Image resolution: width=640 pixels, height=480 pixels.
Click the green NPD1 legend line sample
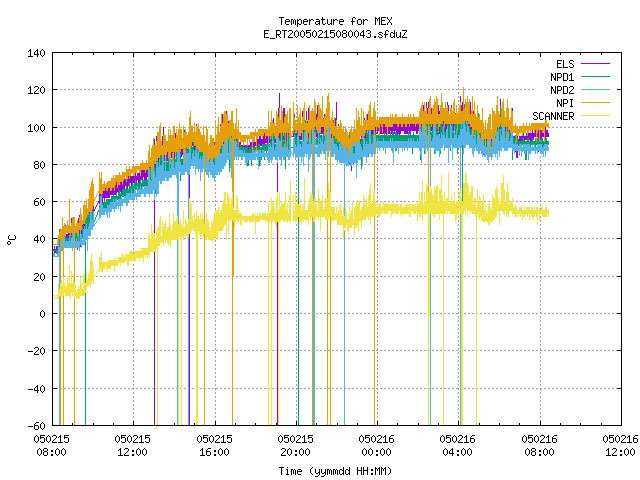click(595, 77)
